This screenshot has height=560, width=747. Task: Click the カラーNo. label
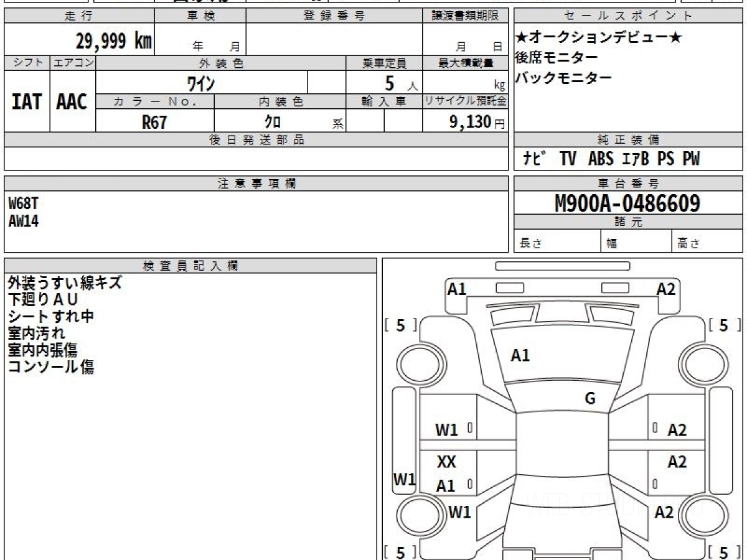[155, 101]
